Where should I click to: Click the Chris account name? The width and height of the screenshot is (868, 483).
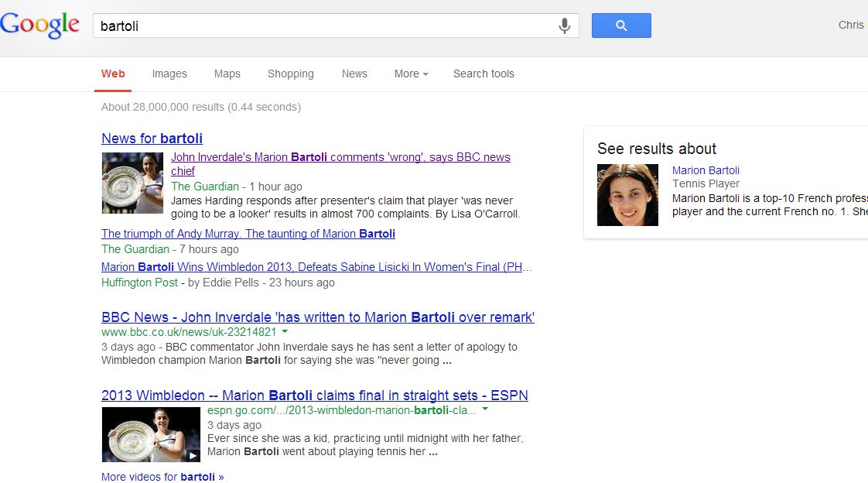[x=851, y=25]
